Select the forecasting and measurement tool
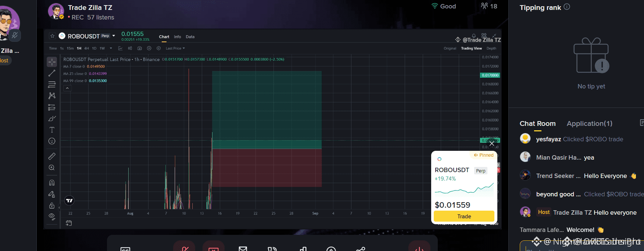The height and width of the screenshot is (251, 644). [x=52, y=107]
